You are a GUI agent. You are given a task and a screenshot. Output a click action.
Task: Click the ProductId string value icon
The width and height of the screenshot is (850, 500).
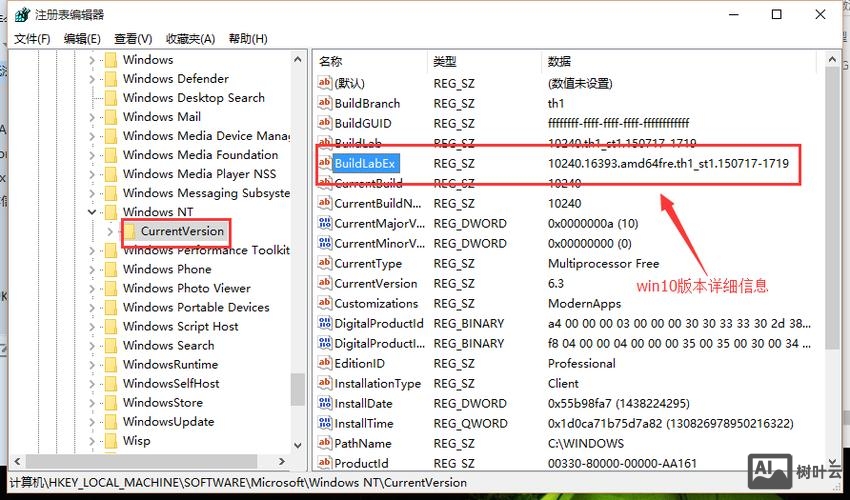[325, 463]
